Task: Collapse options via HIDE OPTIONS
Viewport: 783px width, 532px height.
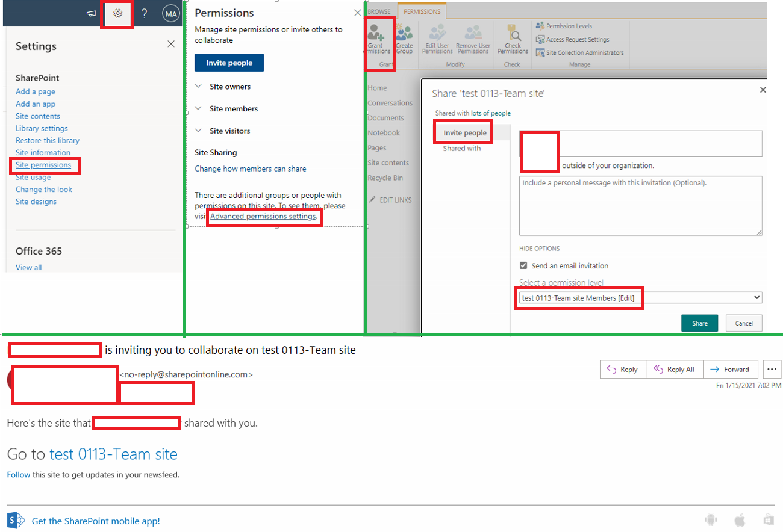Action: 539,249
